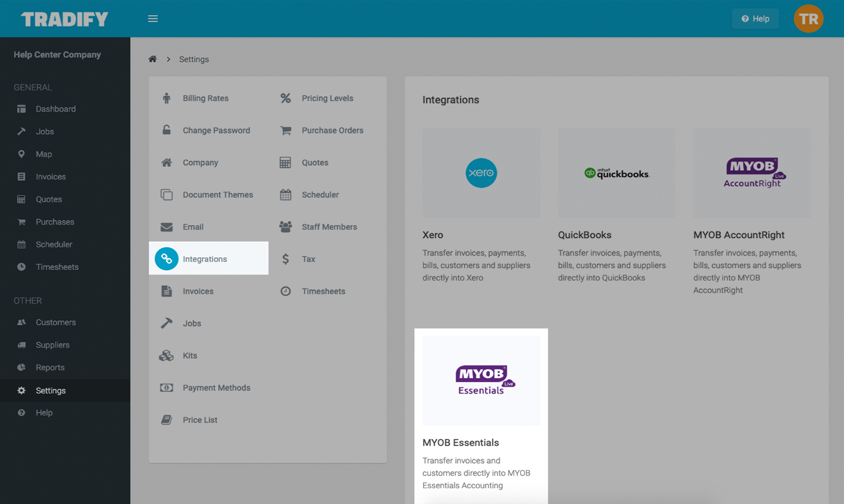
Task: Click the Customers people icon
Action: (22, 322)
